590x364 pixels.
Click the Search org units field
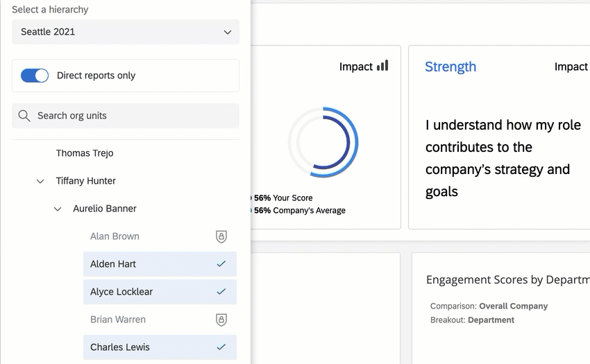pos(132,116)
